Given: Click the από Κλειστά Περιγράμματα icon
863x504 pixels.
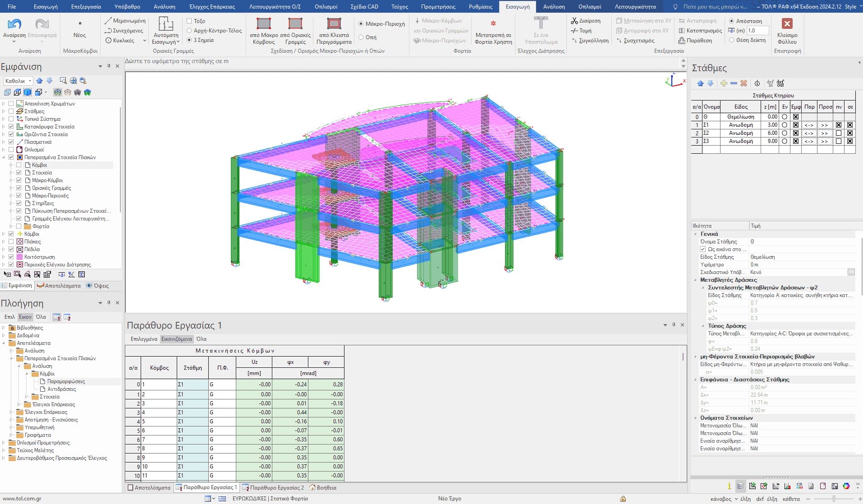Looking at the screenshot, I should (x=334, y=23).
